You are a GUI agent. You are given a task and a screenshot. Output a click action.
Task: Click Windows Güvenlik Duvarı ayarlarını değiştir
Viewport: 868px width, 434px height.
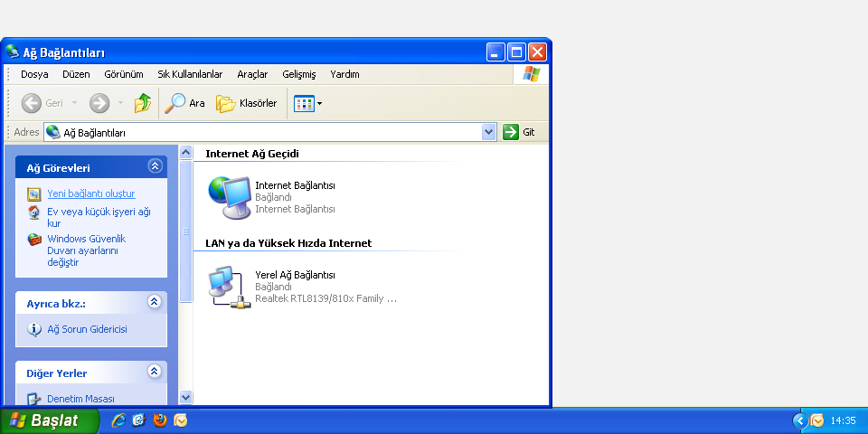point(87,250)
